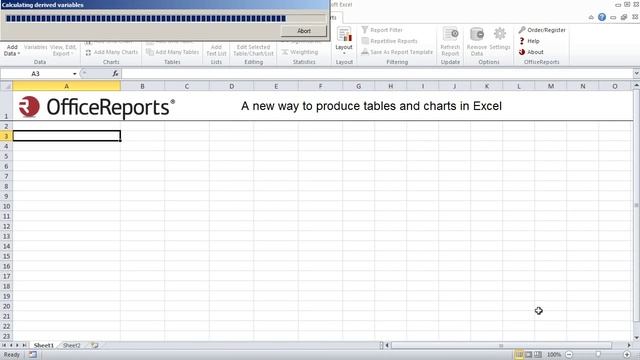Go to last sheet navigation arrow
The image size is (640, 360).
click(x=24, y=345)
